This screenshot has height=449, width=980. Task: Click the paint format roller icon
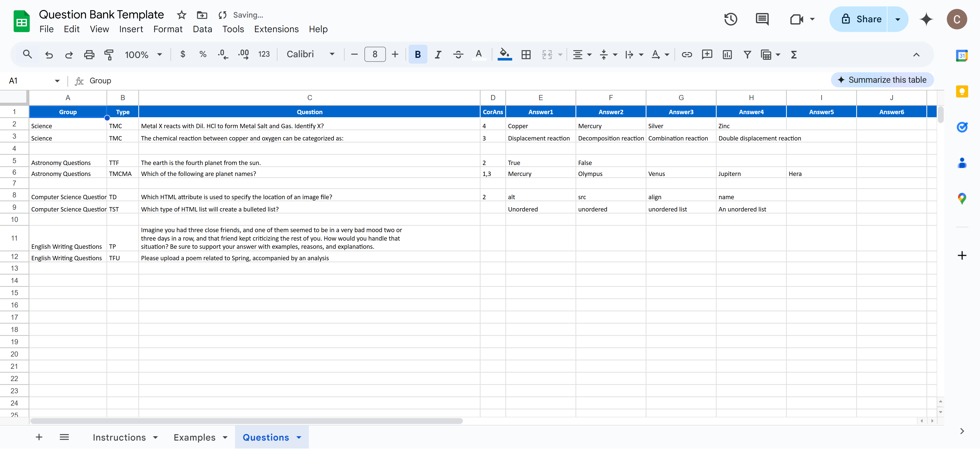(109, 54)
